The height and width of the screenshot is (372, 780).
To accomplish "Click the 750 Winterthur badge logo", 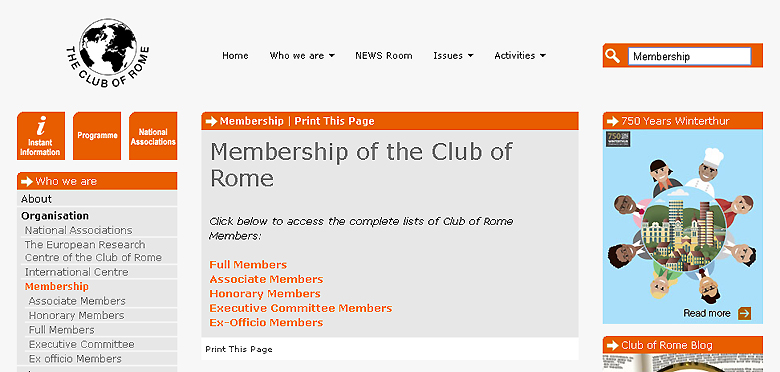I will coord(618,139).
